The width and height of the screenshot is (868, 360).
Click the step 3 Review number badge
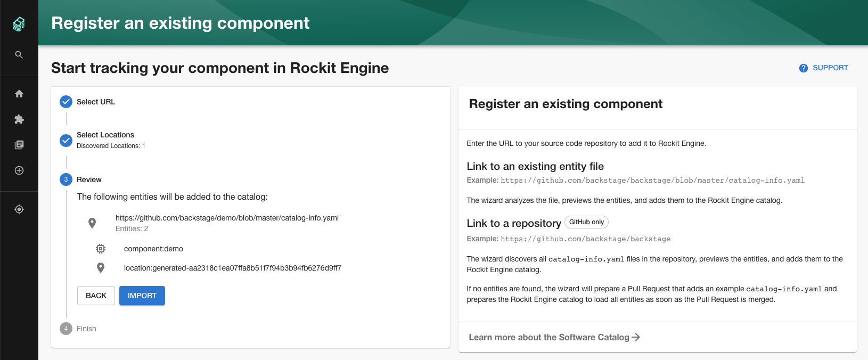tap(66, 179)
